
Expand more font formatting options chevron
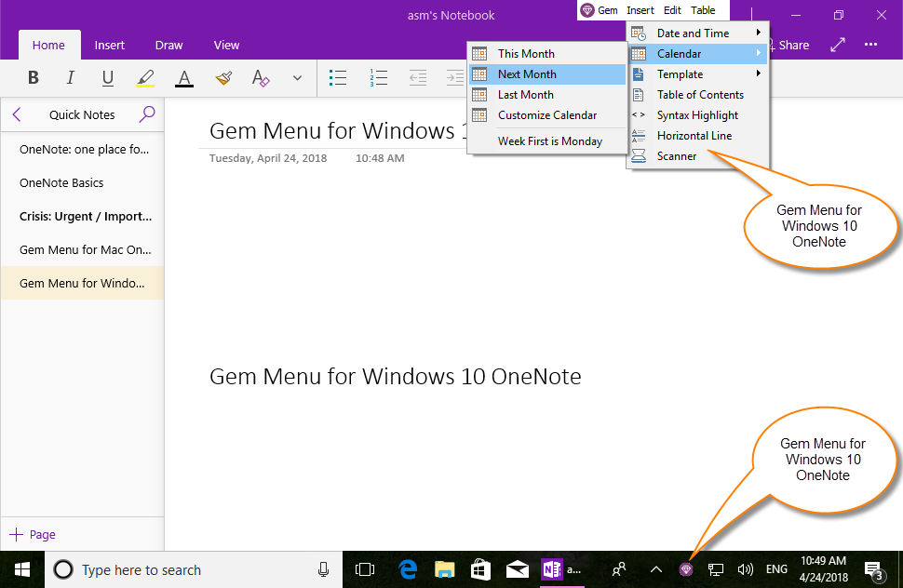click(297, 77)
